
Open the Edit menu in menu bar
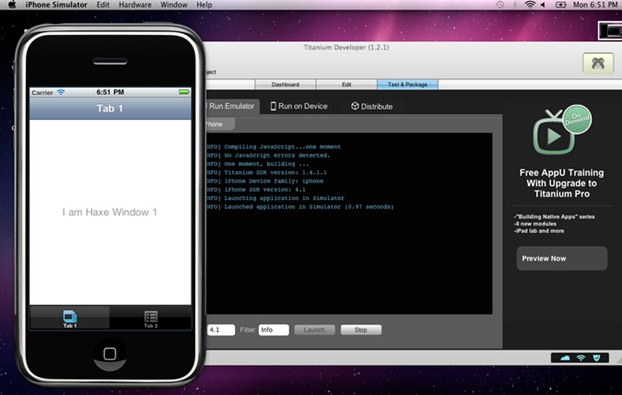[103, 5]
